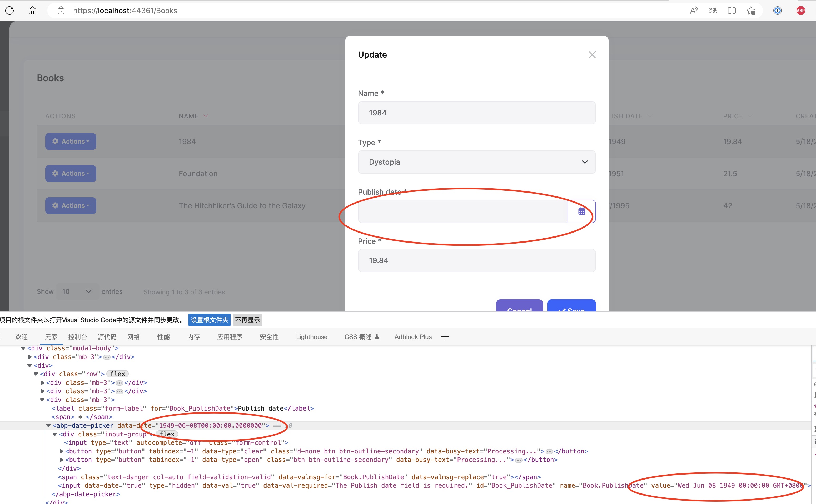This screenshot has width=816, height=504.
Task: Switch to the 安全性 DevTools tab
Action: pos(269,337)
